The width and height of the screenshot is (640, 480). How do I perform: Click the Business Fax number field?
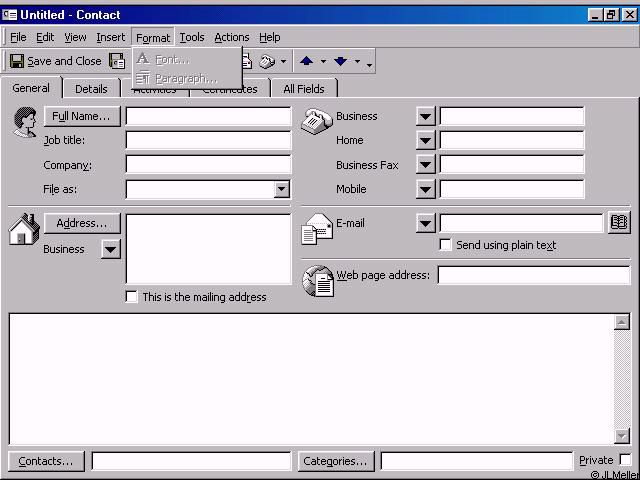[x=512, y=164]
